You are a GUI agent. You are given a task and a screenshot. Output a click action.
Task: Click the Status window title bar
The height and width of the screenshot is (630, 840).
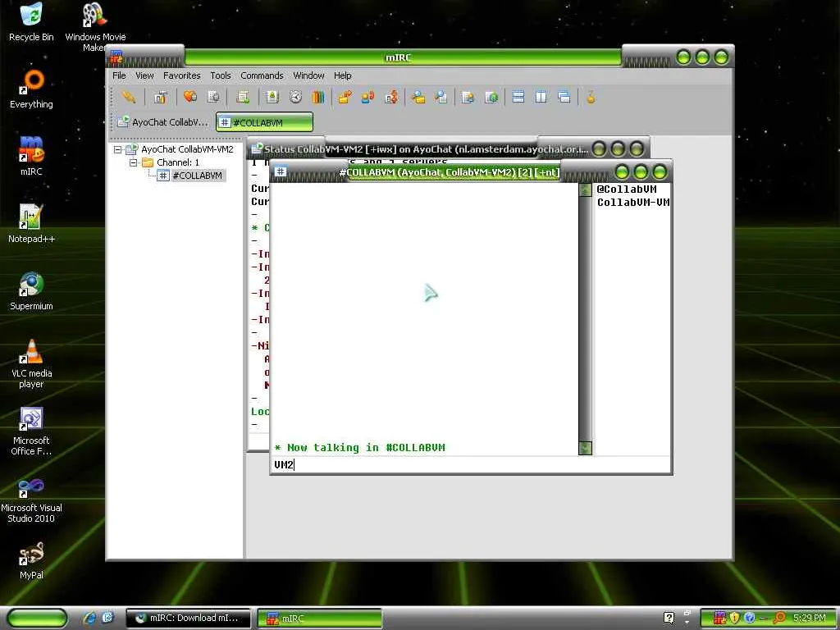point(426,149)
